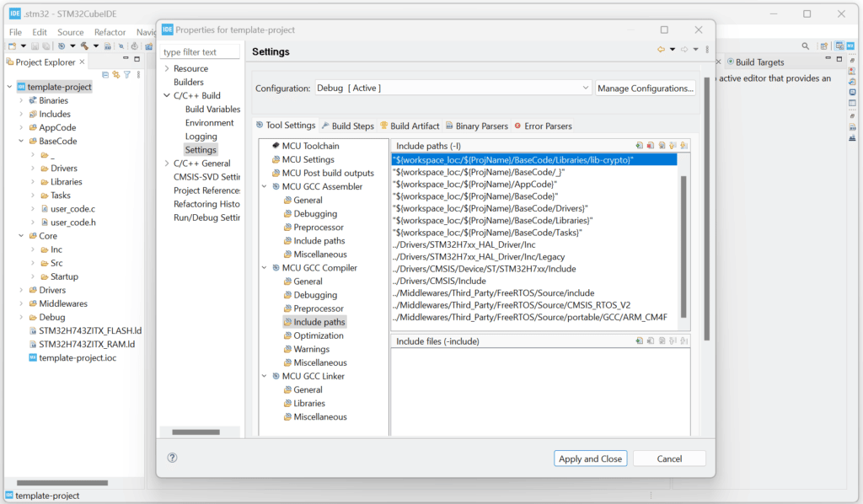The image size is (863, 504).
Task: Select the Build Variables properties page
Action: pos(212,109)
